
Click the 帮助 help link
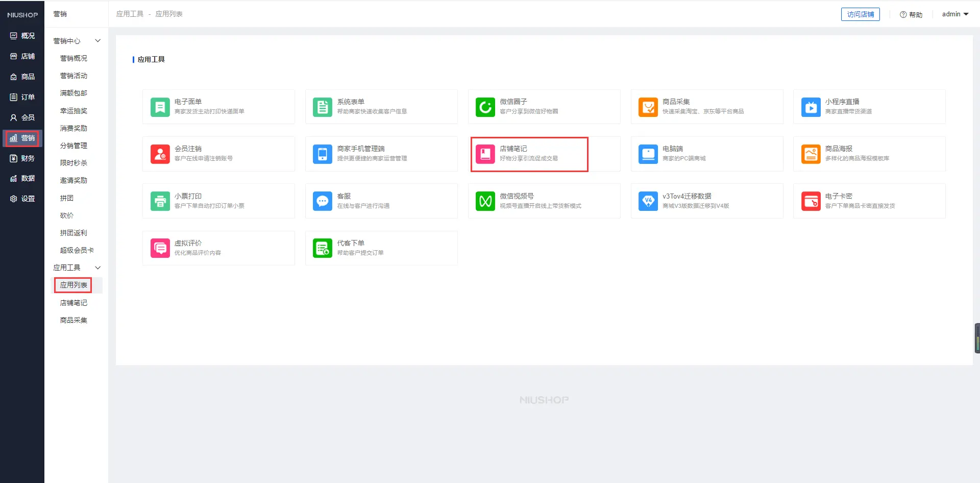(911, 15)
